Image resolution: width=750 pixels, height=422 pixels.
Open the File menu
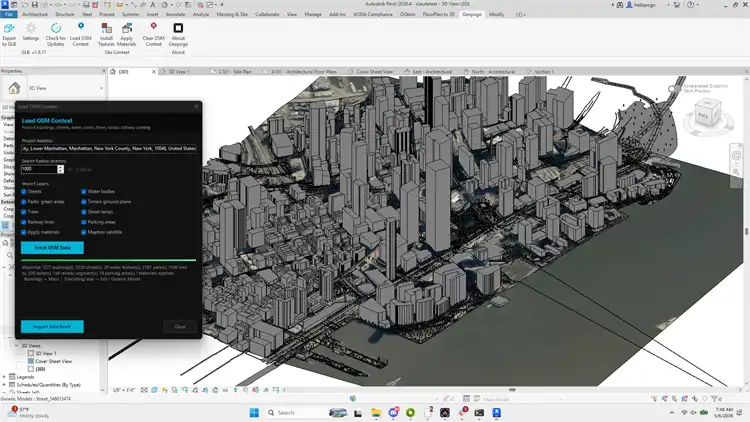9,14
